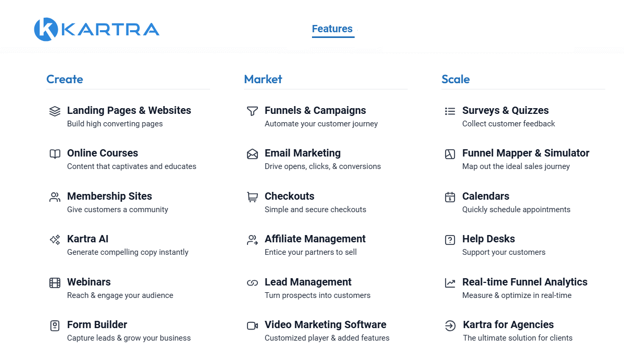Viewport: 624px width, 364px height.
Task: Select the Webinars grid icon
Action: tap(55, 282)
